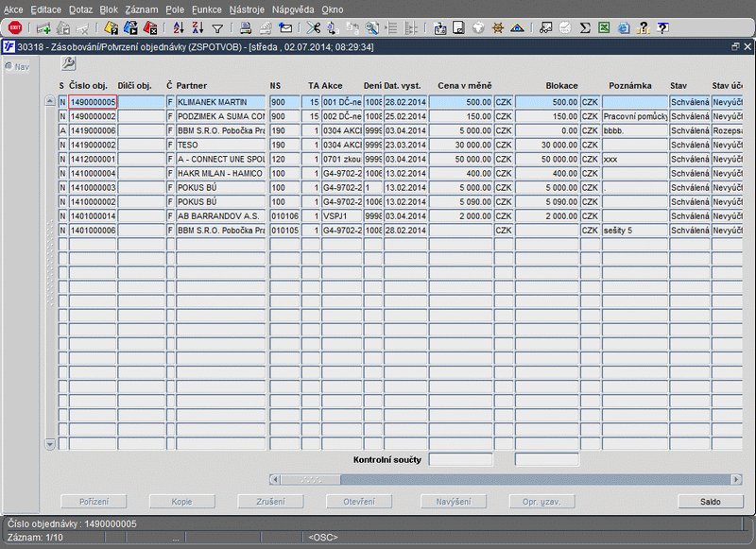This screenshot has height=549, width=756.
Task: Open the Nápověda menu
Action: 293,9
